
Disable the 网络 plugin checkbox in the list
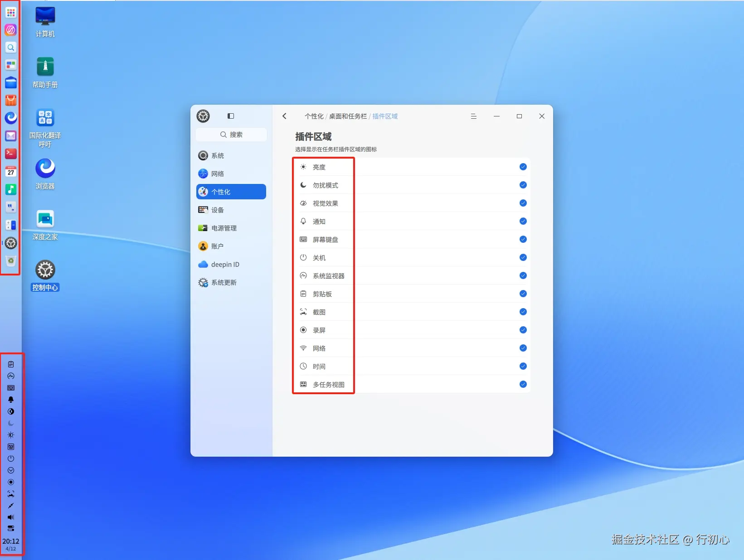pos(523,348)
